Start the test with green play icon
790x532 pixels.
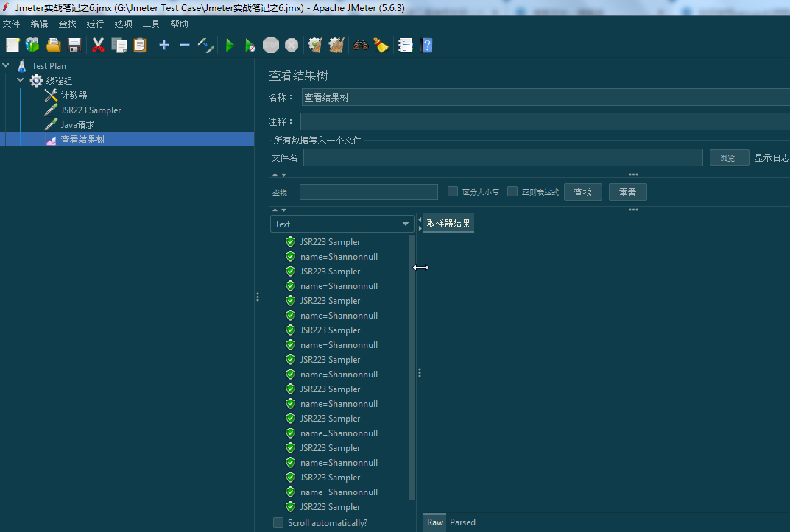point(230,46)
